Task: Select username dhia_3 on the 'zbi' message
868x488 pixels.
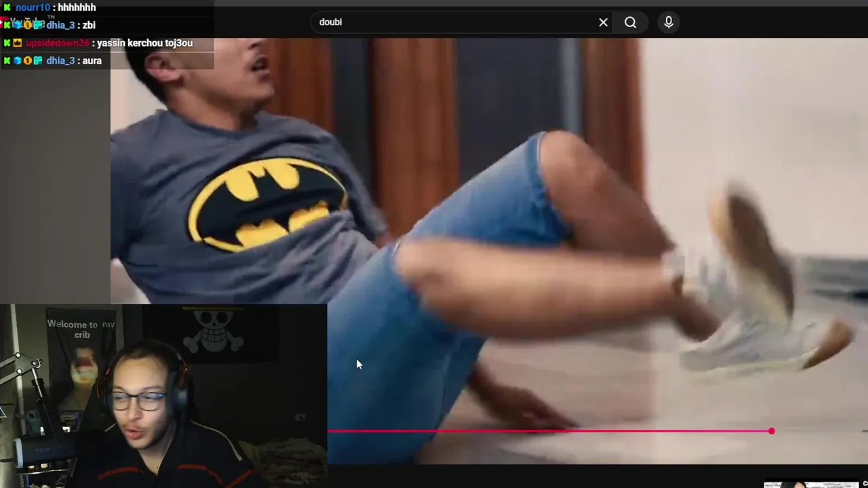Action: (60, 25)
